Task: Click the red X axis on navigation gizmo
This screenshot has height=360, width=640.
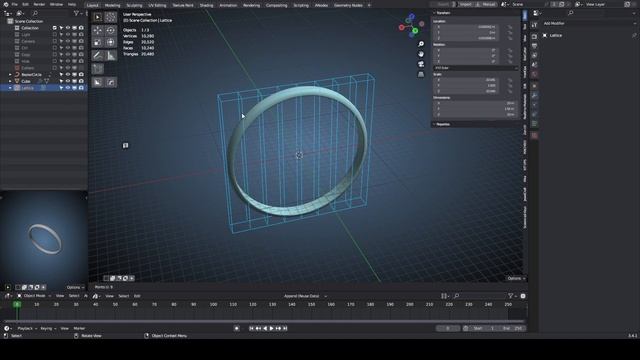Action: pyautogui.click(x=402, y=27)
